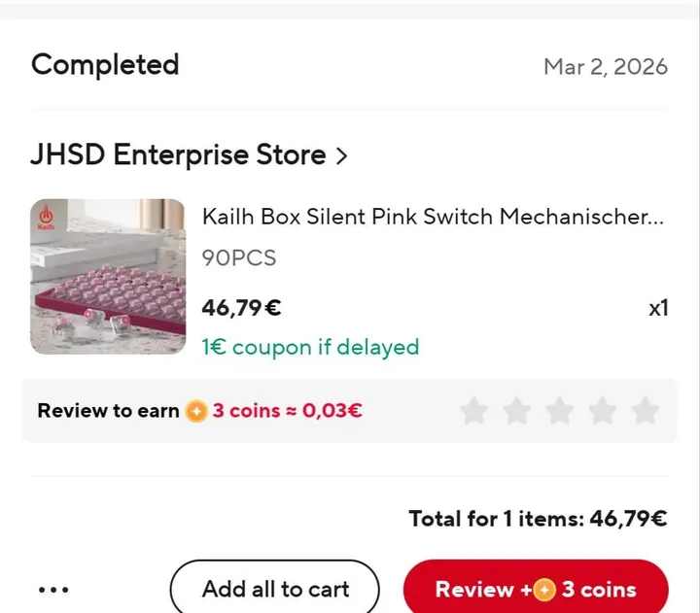Click the Review to earn text
Image resolution: width=700 pixels, height=613 pixels.
108,411
